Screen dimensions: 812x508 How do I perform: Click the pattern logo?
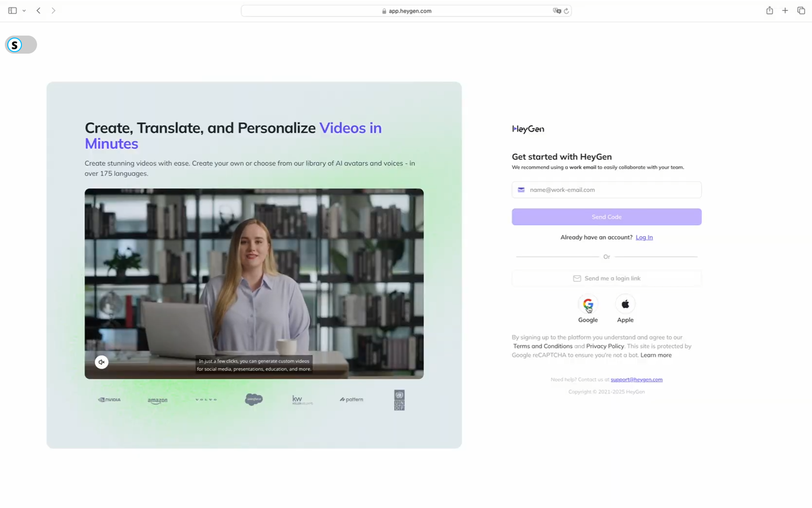click(351, 399)
